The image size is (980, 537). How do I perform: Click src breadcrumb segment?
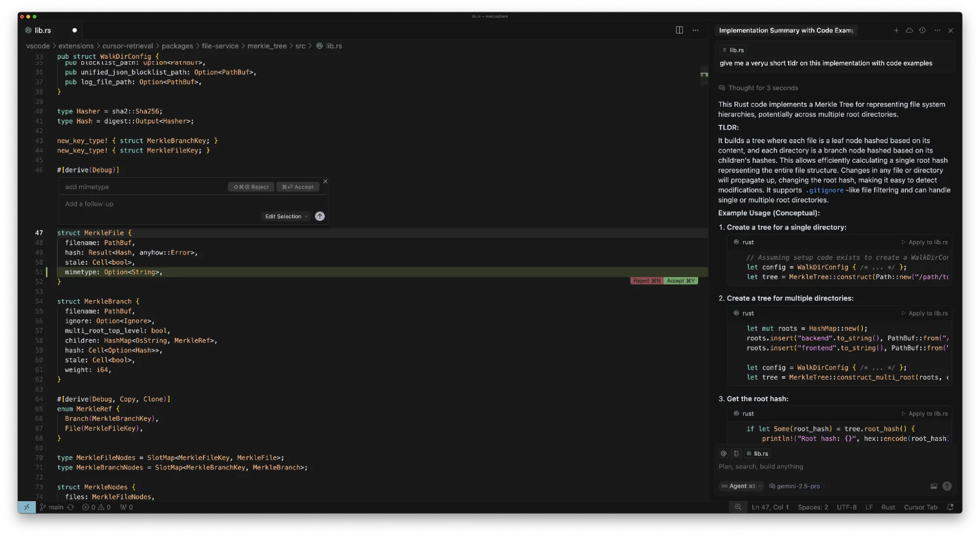[x=300, y=46]
